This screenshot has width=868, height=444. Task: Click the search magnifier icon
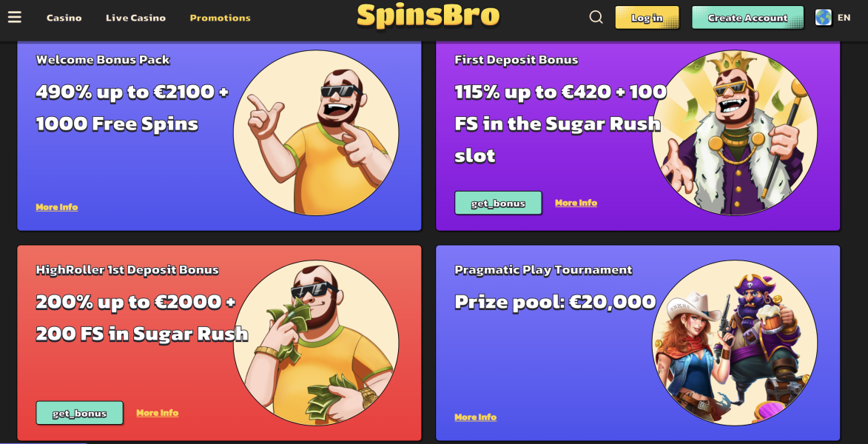pos(596,17)
